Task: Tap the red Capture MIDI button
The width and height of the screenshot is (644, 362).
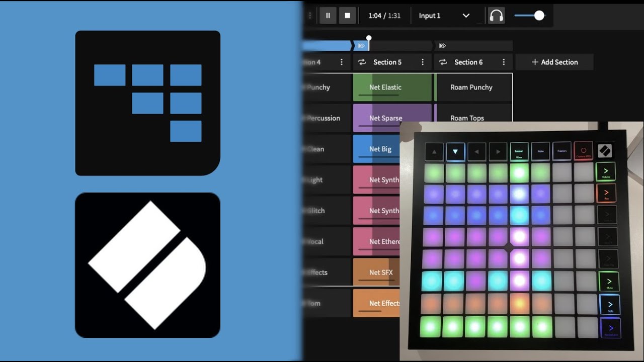Action: (x=584, y=151)
